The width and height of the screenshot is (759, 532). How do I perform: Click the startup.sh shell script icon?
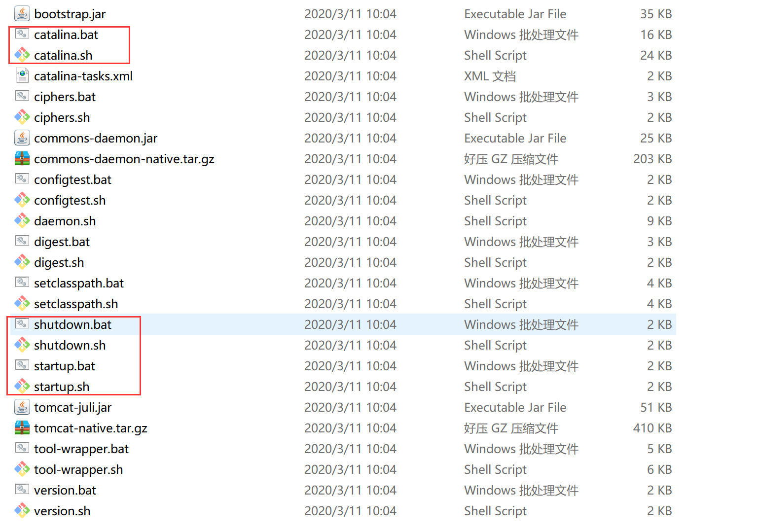click(x=22, y=386)
